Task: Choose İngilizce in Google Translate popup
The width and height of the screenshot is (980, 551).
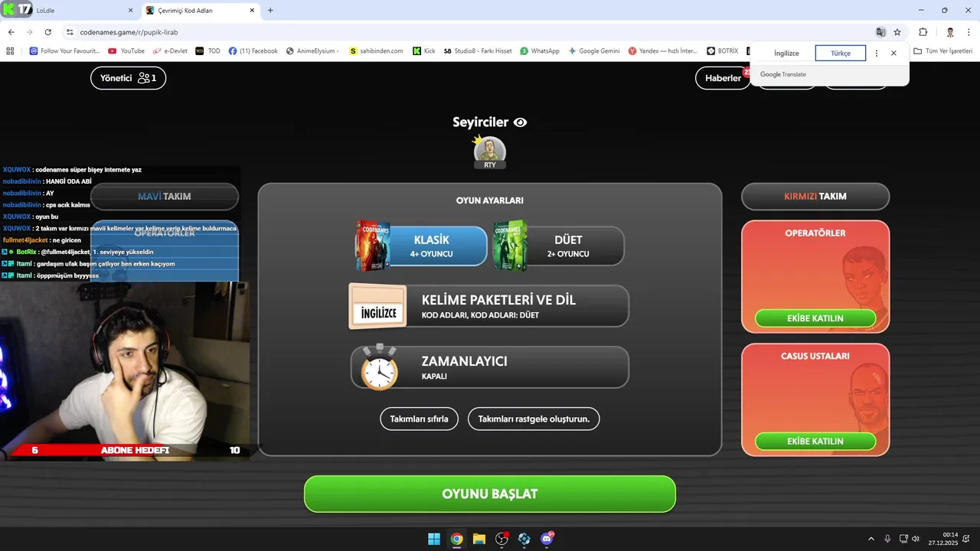Action: click(x=786, y=54)
